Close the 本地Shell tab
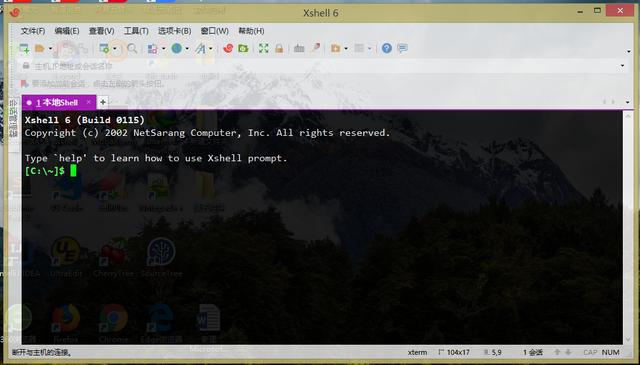 click(89, 102)
